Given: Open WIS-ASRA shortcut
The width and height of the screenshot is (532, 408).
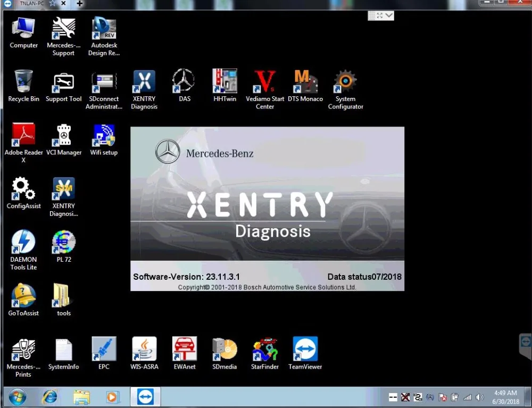Looking at the screenshot, I should click(144, 353).
